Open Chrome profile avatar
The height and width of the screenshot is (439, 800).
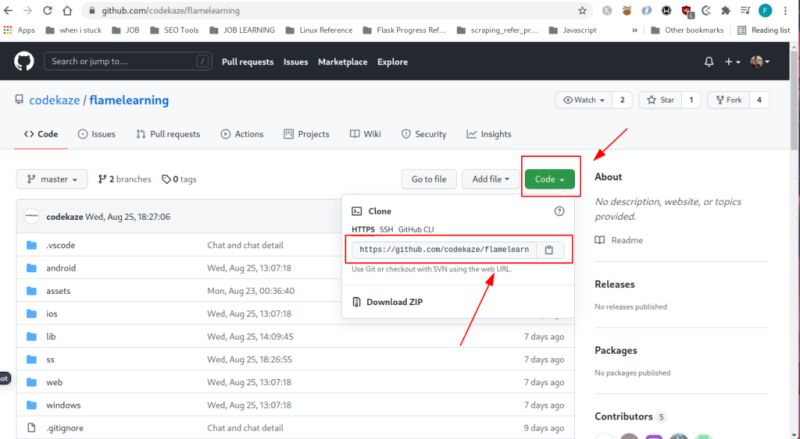tap(765, 10)
